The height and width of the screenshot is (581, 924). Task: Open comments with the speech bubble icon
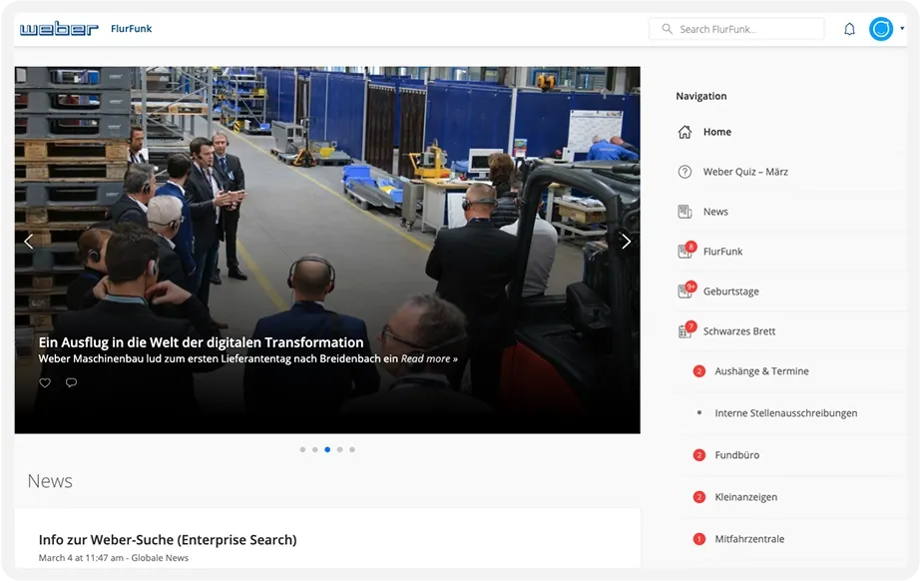[x=71, y=382]
